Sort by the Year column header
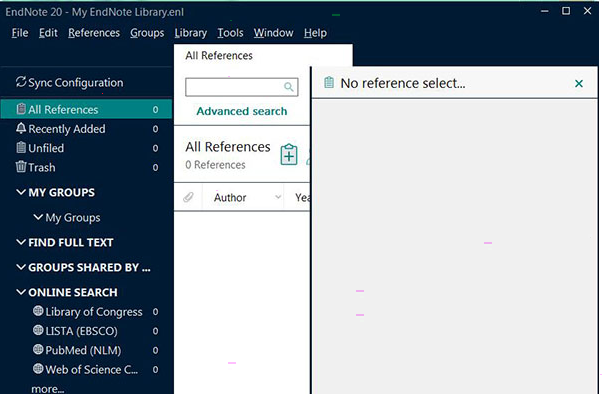The image size is (602, 394). tap(302, 198)
